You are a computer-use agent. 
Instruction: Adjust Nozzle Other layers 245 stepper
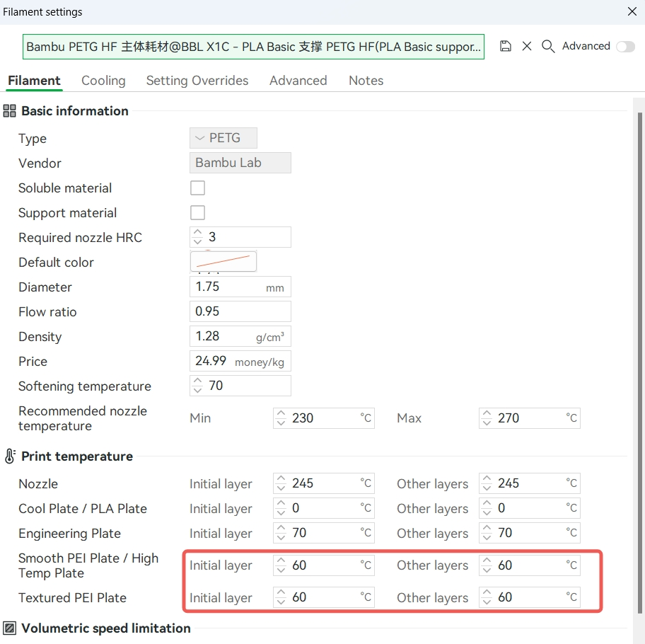click(x=487, y=483)
